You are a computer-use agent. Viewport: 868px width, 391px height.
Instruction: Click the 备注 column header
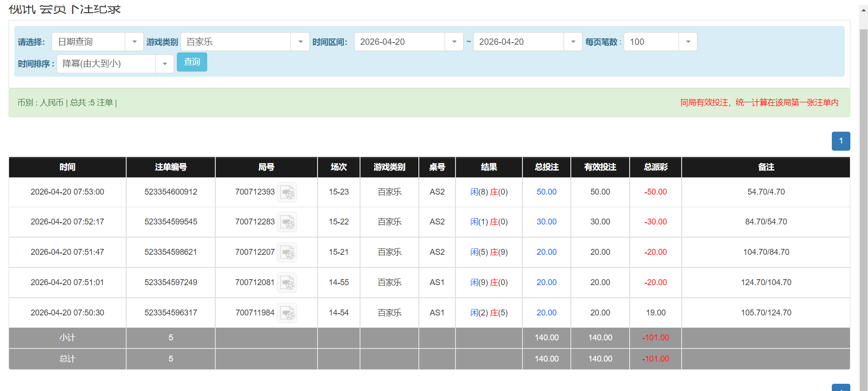(766, 167)
